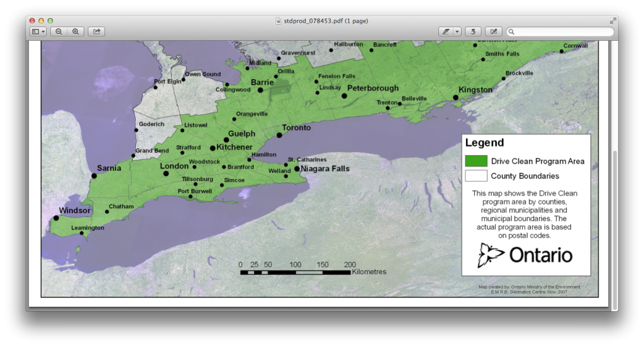Viewport: 644px width, 347px height.
Task: Open the sidebar view options menu
Action: tap(38, 31)
